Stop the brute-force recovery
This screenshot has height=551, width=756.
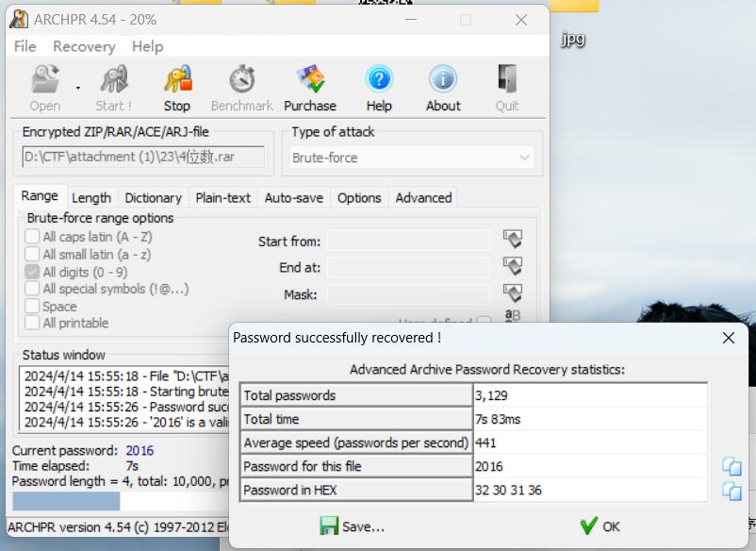coord(177,88)
